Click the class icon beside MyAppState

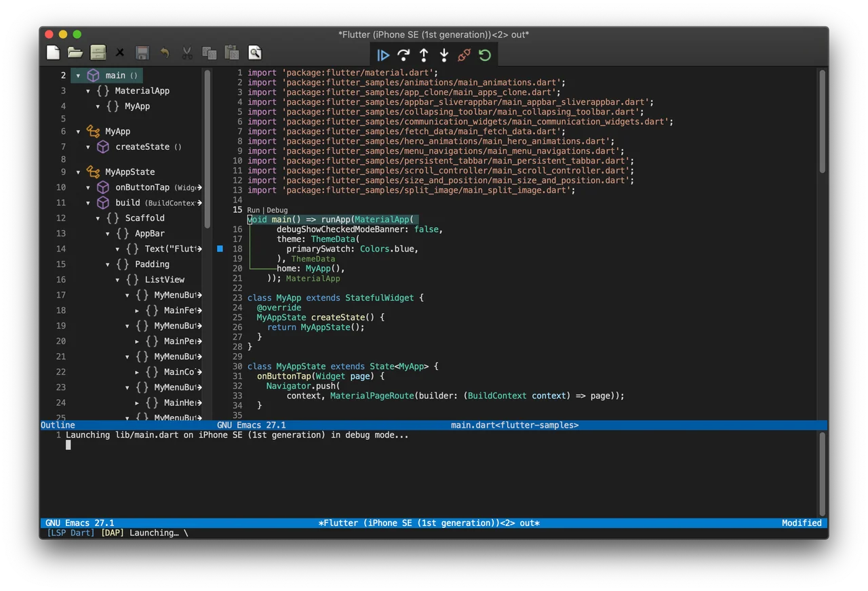(94, 172)
